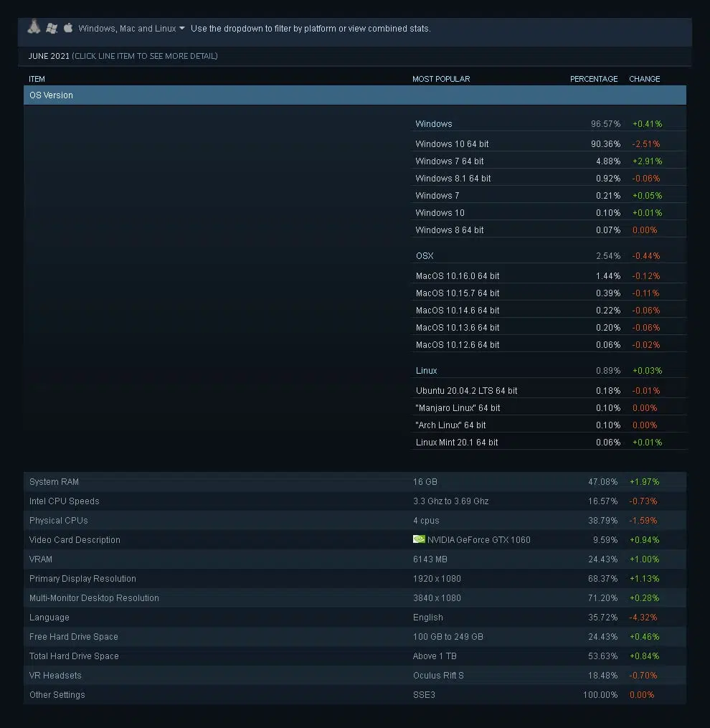Expand the Physical CPUs row

(355, 521)
